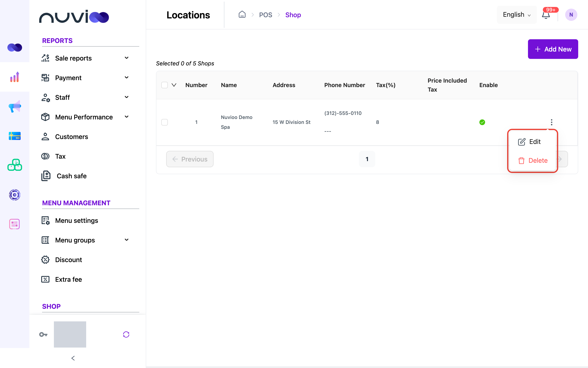Screen dimensions: 588x368
Task: Click the POS breadcrumb link
Action: 265,15
